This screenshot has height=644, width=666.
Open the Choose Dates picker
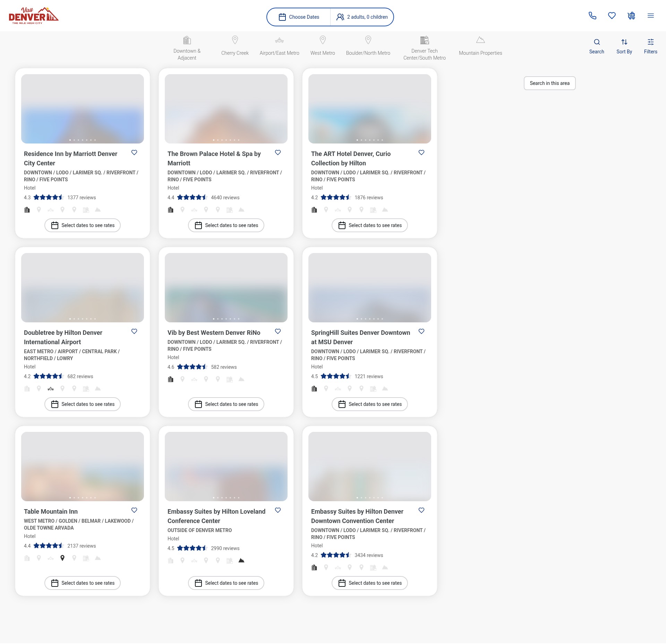(x=299, y=17)
